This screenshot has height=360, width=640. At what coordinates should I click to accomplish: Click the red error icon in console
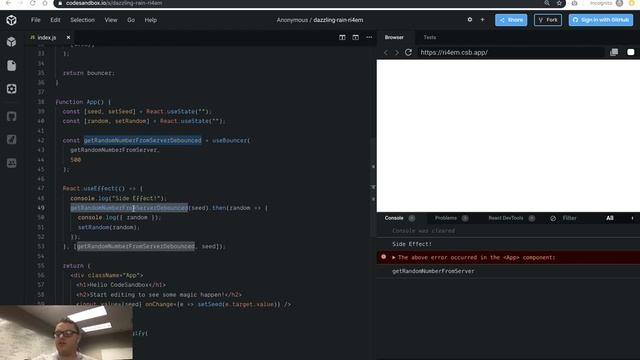point(383,257)
